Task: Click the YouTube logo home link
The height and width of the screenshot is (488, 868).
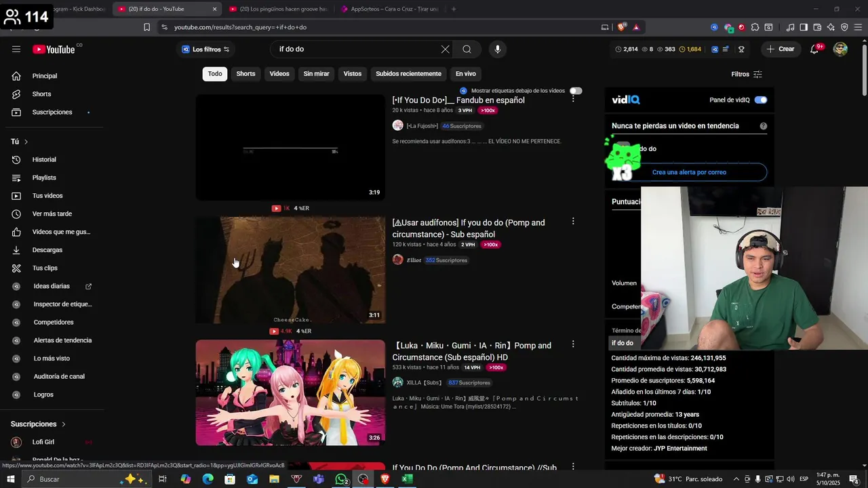Action: pyautogui.click(x=54, y=49)
